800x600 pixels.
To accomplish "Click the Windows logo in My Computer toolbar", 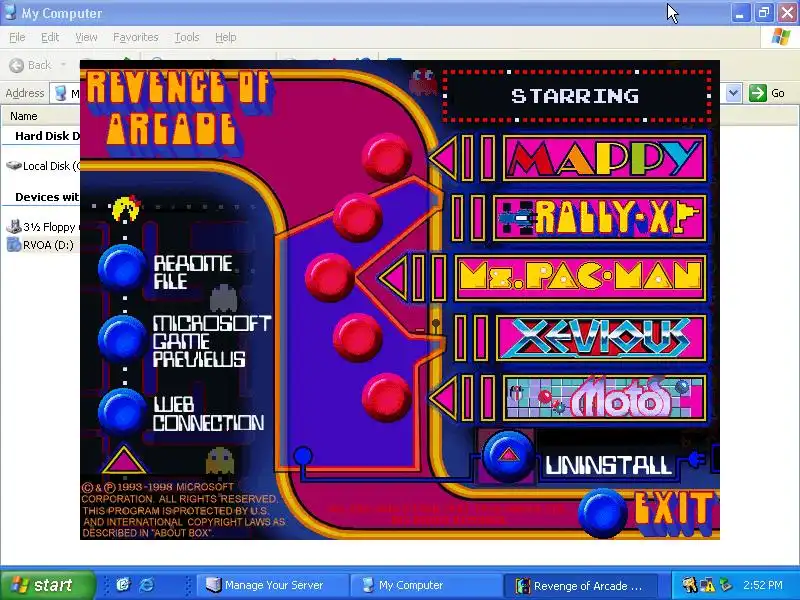I will coord(781,37).
